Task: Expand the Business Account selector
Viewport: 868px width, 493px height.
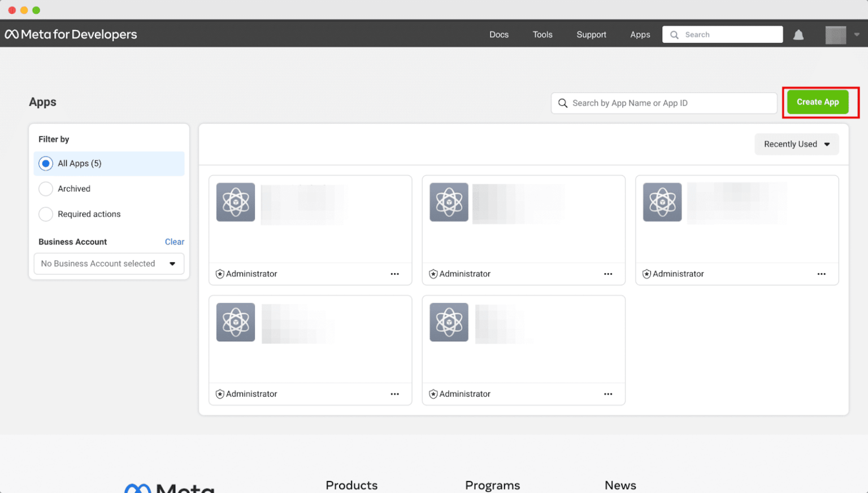Action: (x=108, y=263)
